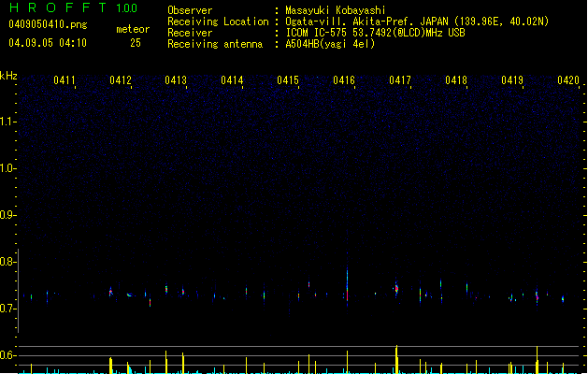Click the date stamp 04.09.05 04:10
The image size is (588, 374).
click(48, 43)
